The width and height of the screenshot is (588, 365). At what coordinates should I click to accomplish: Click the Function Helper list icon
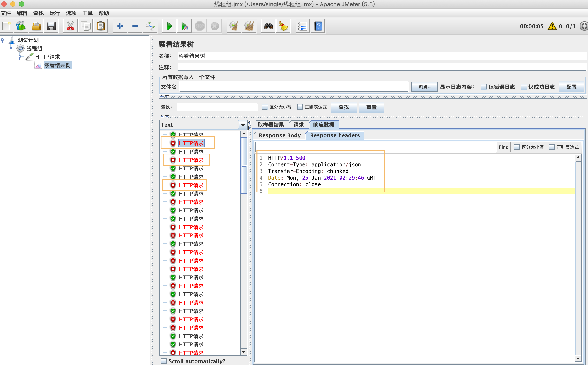coord(302,26)
